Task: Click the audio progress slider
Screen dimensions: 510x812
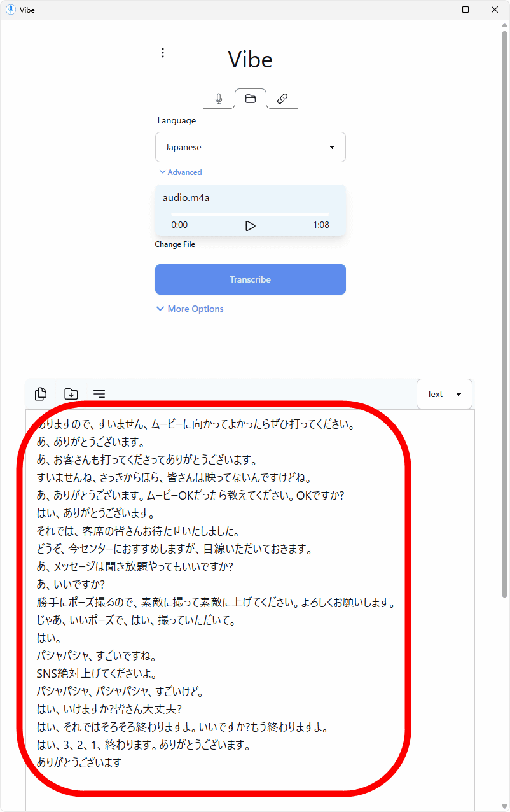Action: point(251,213)
